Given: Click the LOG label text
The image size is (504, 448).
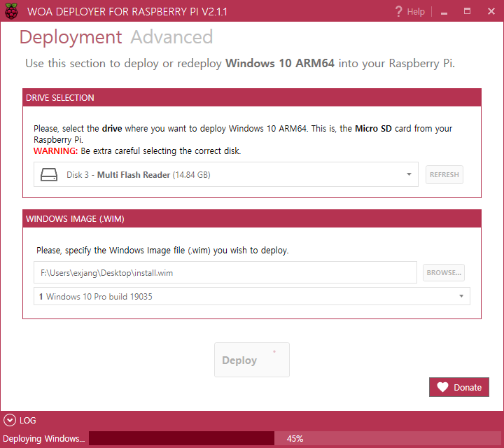Looking at the screenshot, I should 27,420.
